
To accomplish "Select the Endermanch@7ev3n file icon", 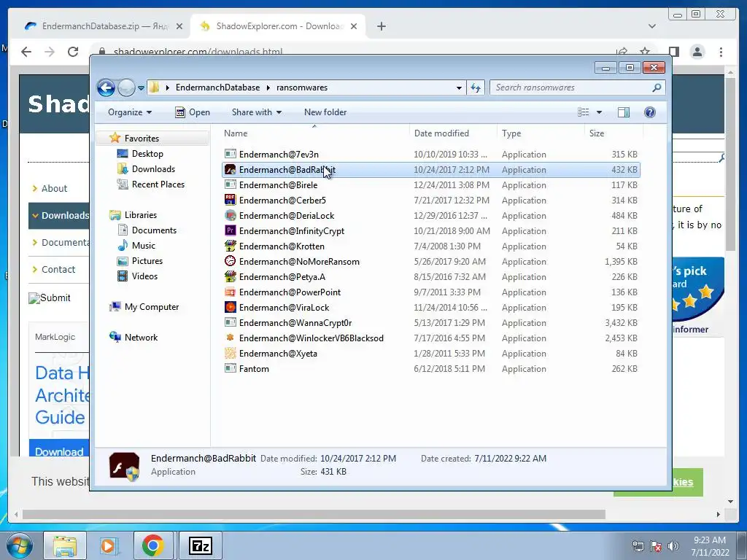I will (x=230, y=154).
